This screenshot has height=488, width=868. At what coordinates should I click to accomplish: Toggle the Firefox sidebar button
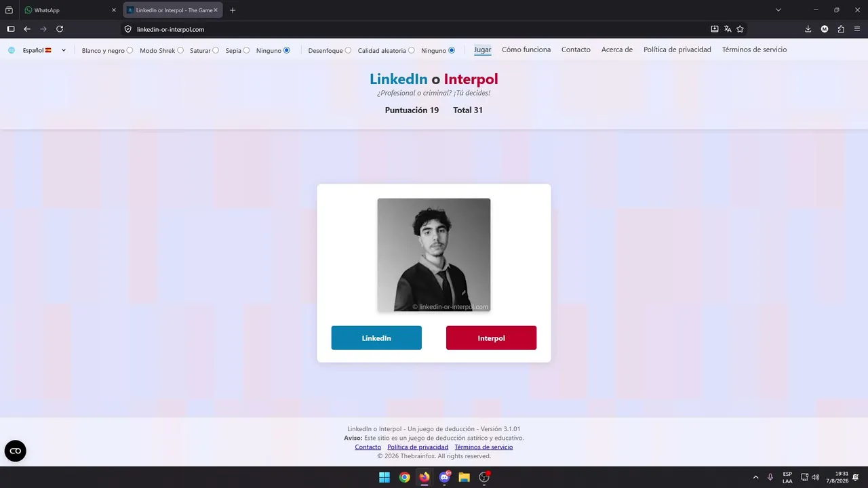(10, 29)
